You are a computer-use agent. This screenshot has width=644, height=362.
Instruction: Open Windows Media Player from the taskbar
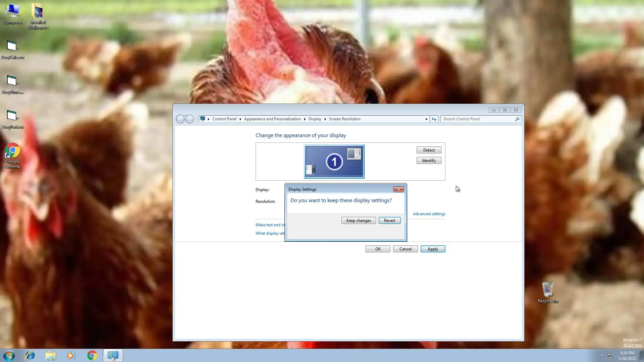(71, 355)
